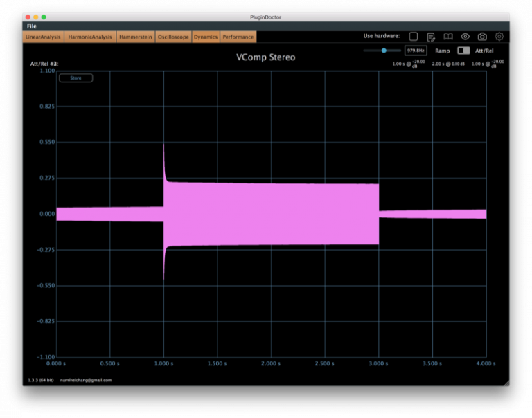Screen dimensions: 532x418
Task: Open the Hammerstein tab
Action: [136, 37]
